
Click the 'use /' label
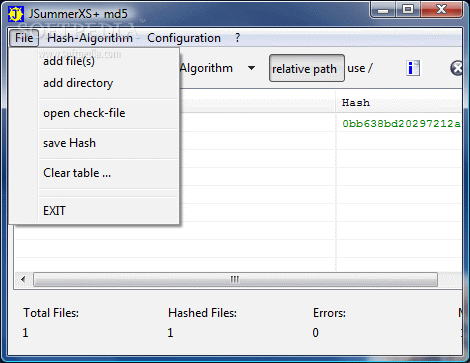[x=360, y=68]
